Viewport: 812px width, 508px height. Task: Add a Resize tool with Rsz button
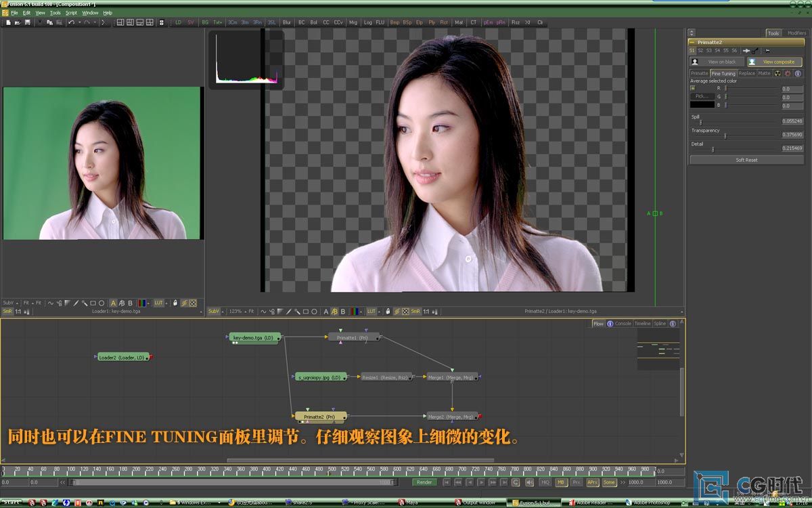[516, 22]
